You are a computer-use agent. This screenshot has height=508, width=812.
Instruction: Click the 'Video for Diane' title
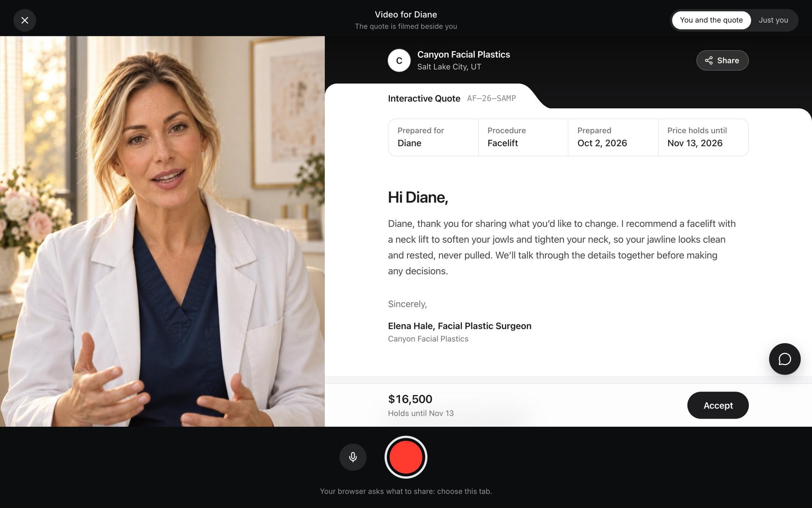406,14
